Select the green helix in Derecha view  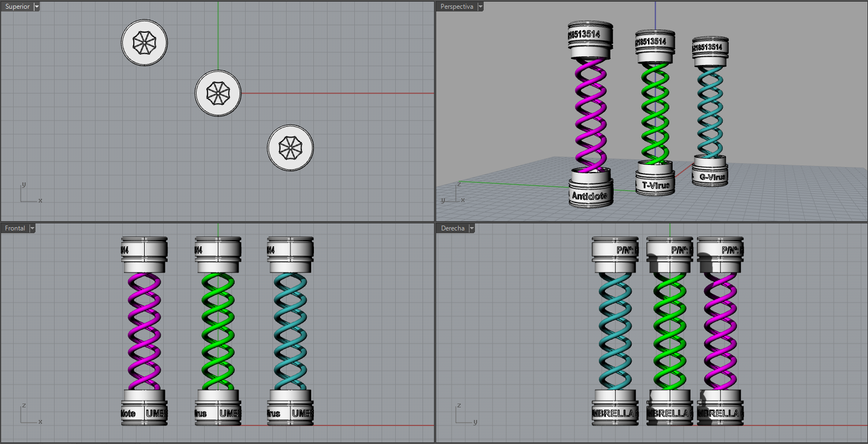[670, 331]
